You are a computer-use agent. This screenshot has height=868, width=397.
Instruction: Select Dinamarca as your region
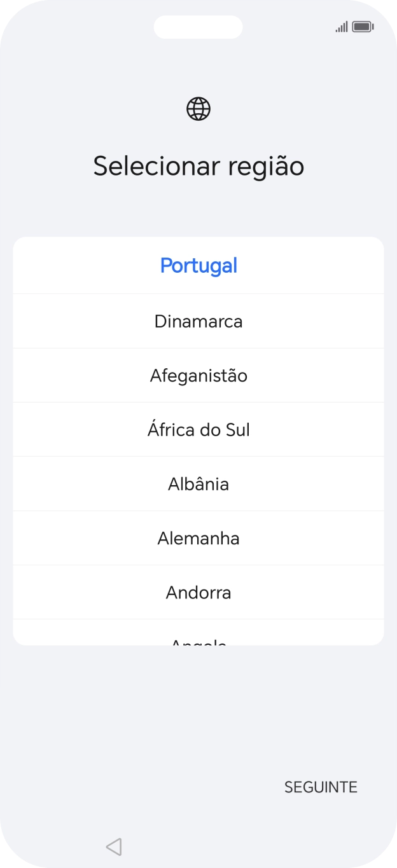coord(198,321)
